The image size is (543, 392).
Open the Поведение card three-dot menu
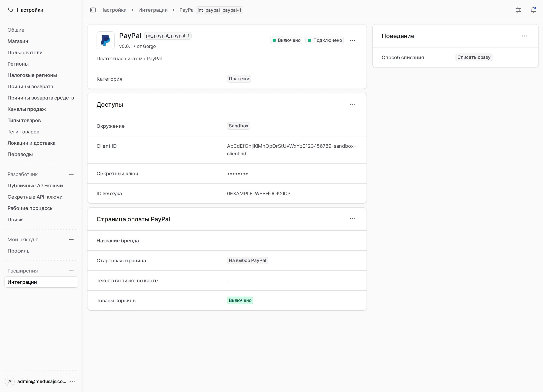pos(524,36)
